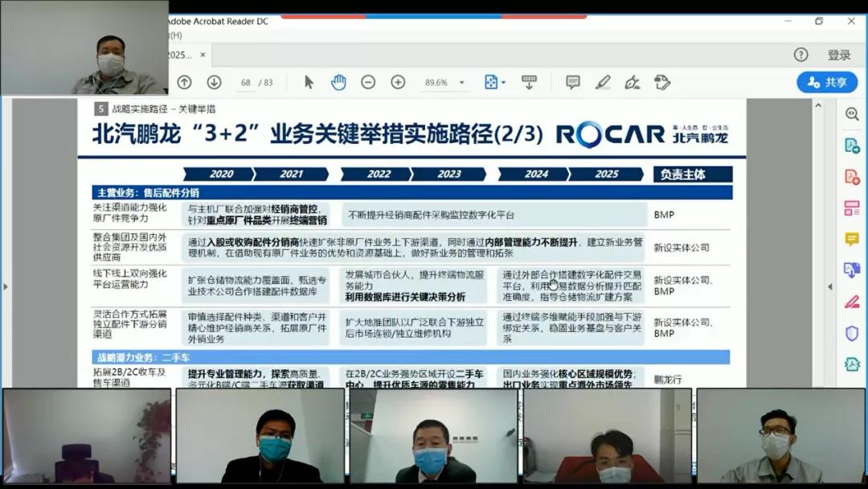Viewport: 868px width, 489px height.
Task: Click the 登录 sign-in link
Action: [838, 55]
